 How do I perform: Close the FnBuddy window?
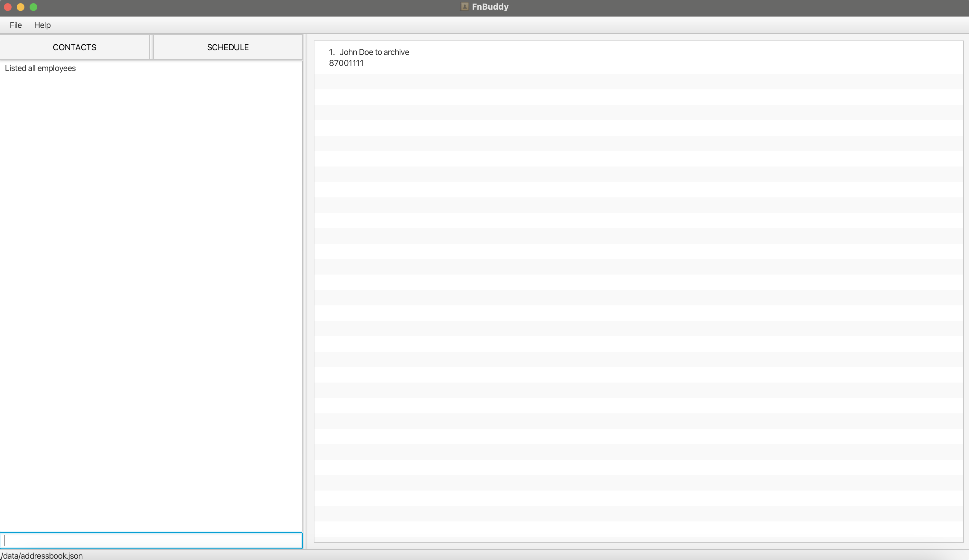(8, 7)
